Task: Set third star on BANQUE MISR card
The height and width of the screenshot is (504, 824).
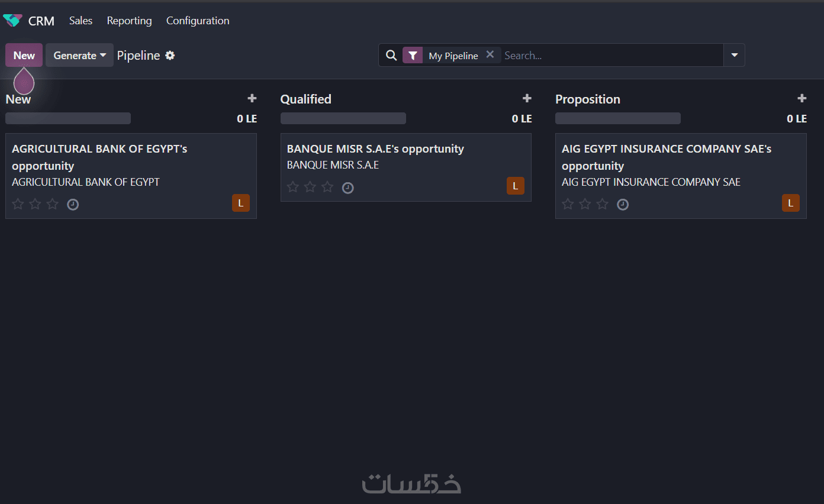Action: coord(327,187)
